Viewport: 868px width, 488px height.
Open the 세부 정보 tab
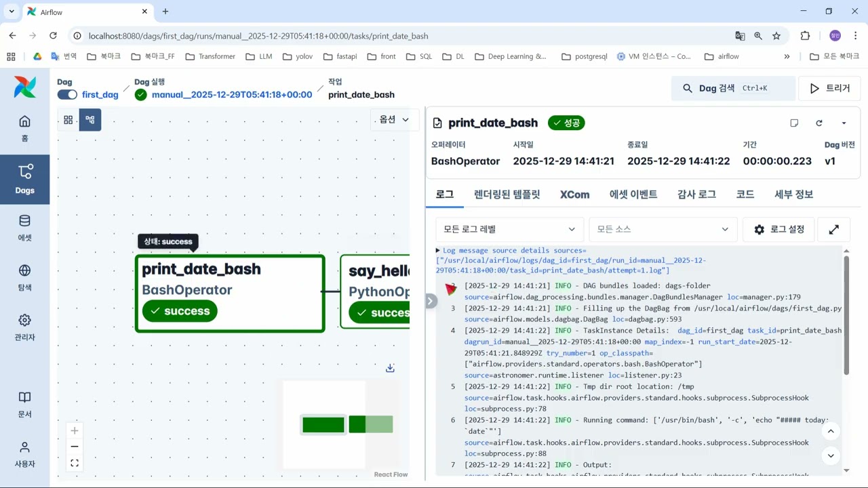(x=794, y=195)
